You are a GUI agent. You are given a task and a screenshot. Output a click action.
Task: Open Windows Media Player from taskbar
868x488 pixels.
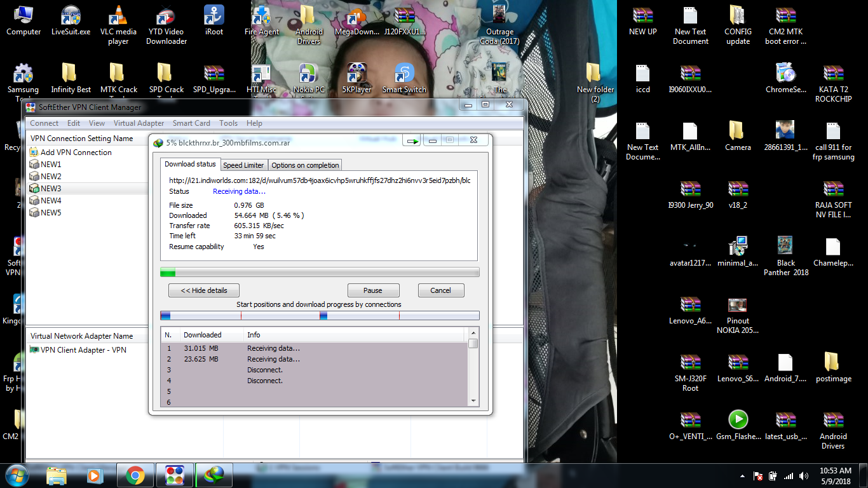pos(94,475)
